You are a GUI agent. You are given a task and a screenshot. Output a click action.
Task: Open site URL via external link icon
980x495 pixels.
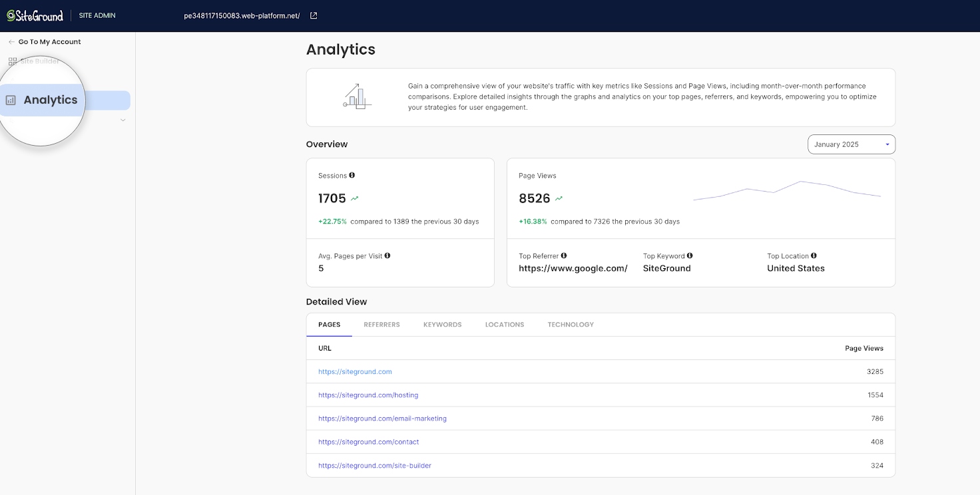(x=314, y=15)
